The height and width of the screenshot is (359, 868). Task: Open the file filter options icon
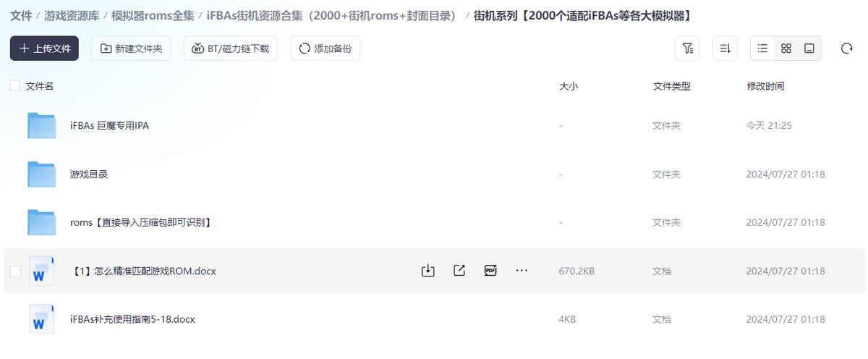coord(687,48)
